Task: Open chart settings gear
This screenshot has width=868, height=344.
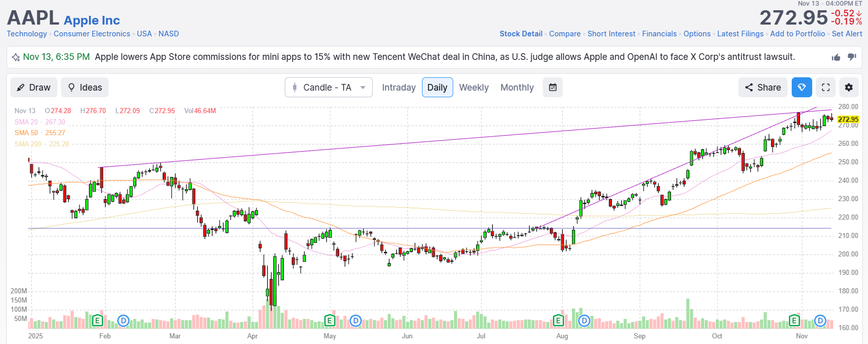Action: pos(849,88)
